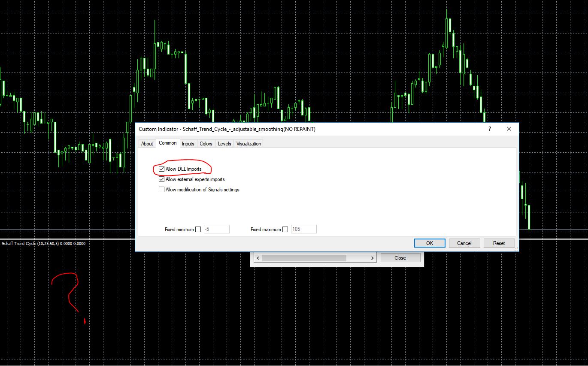This screenshot has width=588, height=366.
Task: Confirm settings with the OK button
Action: tap(429, 243)
